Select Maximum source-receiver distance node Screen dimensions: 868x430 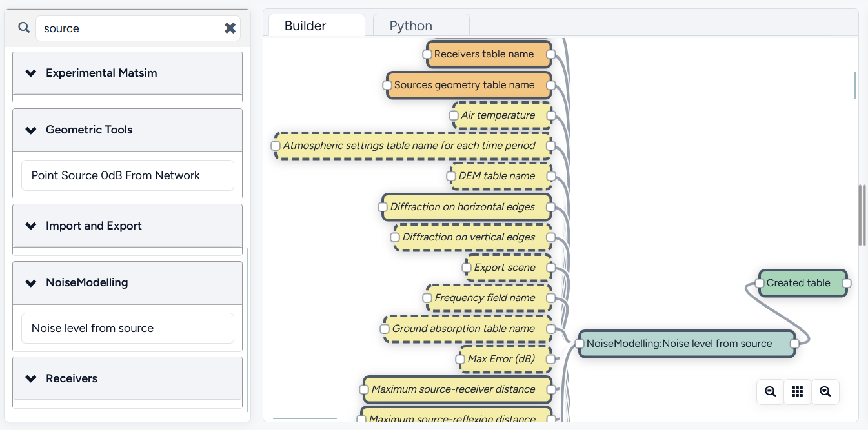tap(458, 389)
